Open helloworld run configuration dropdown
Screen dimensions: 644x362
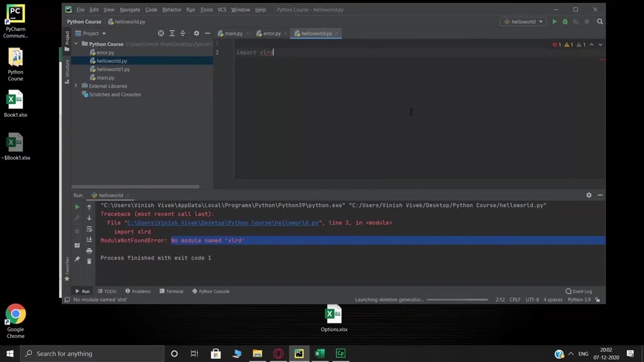tap(523, 22)
